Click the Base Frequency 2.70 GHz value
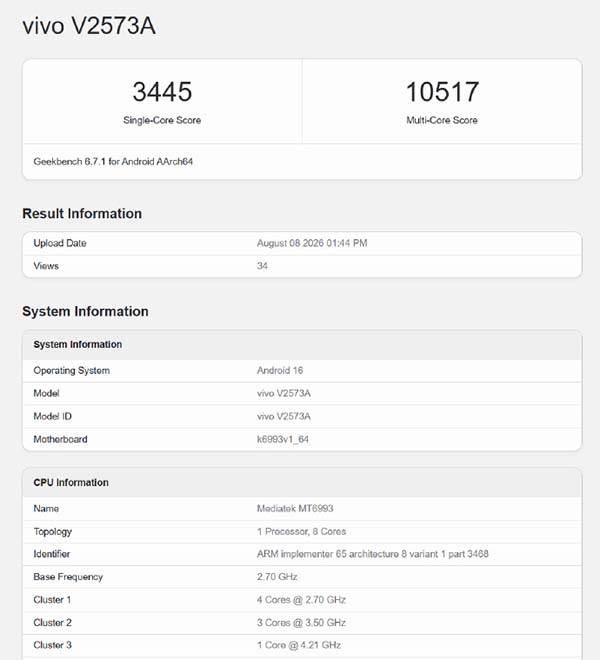This screenshot has width=600, height=660. [277, 577]
